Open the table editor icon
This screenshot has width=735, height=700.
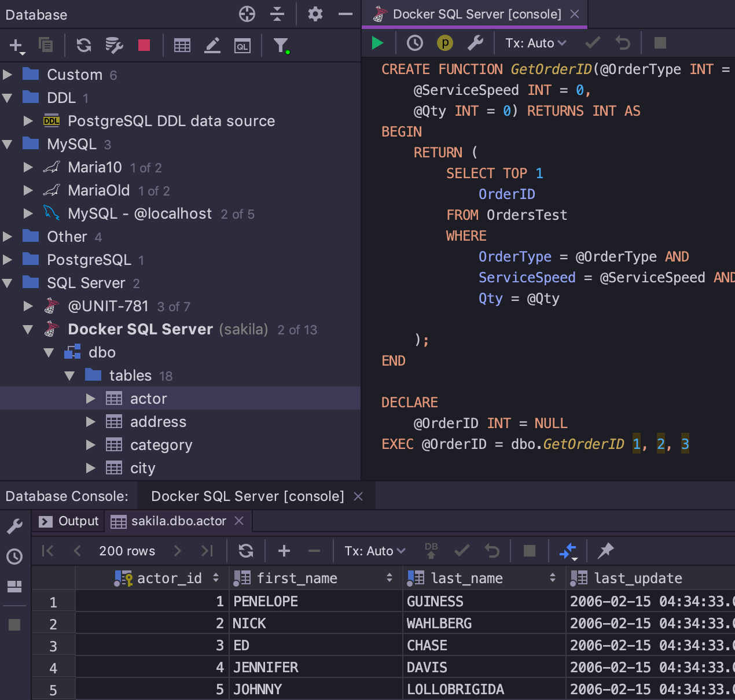(182, 45)
